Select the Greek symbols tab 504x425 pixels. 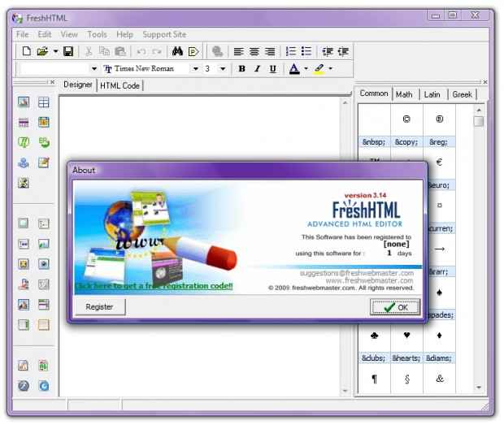[463, 94]
